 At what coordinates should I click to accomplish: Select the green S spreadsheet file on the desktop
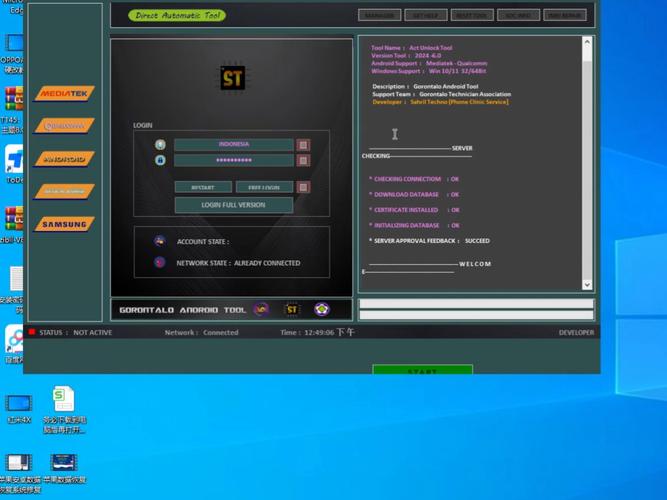(x=64, y=410)
